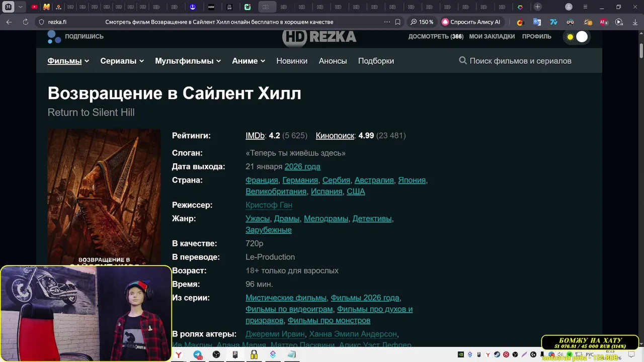Select country Испания

point(327,192)
